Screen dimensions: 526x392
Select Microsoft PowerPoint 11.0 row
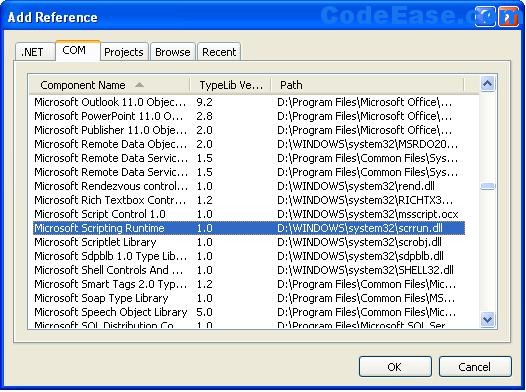(x=249, y=116)
